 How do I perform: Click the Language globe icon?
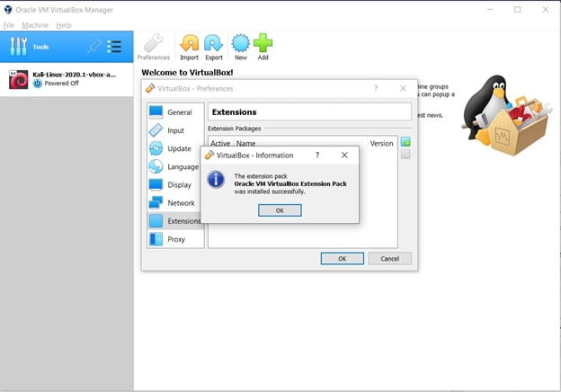pyautogui.click(x=156, y=166)
